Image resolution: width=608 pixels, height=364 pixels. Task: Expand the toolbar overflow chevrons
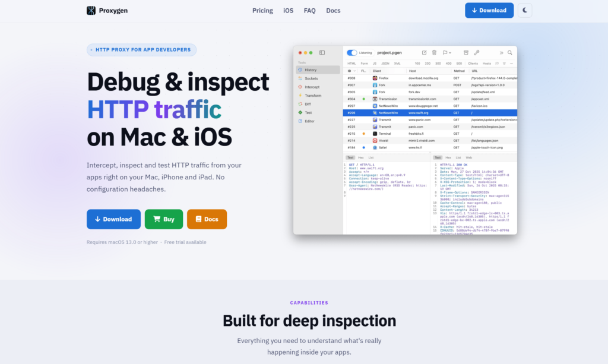pyautogui.click(x=501, y=53)
